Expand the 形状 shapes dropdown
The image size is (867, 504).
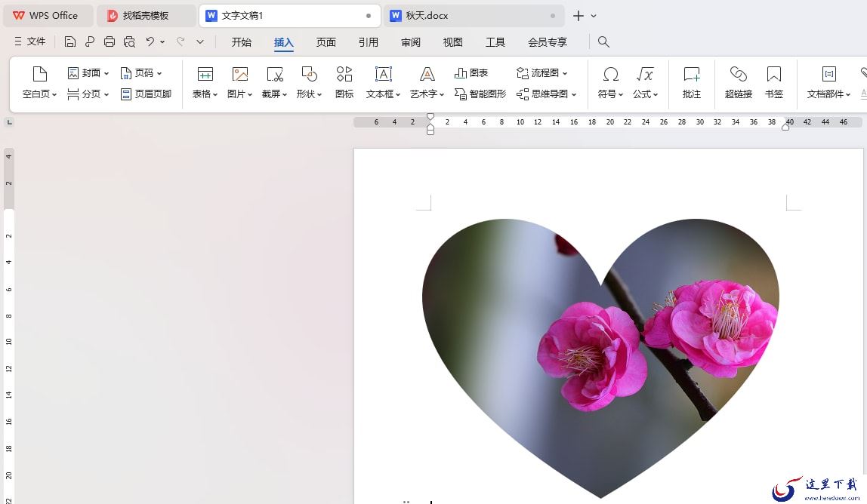coord(309,83)
